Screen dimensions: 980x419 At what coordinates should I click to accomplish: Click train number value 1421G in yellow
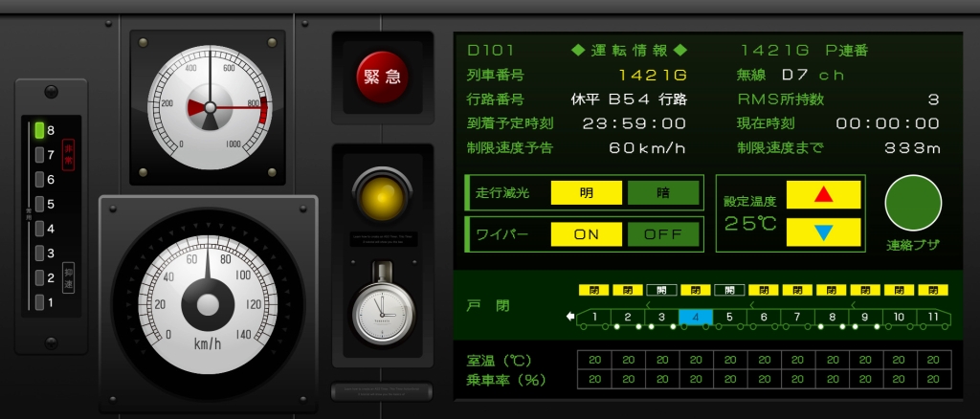653,76
